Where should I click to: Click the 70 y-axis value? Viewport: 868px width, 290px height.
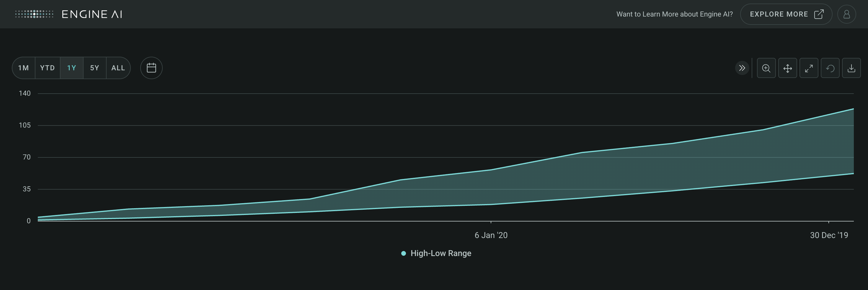[x=27, y=157]
